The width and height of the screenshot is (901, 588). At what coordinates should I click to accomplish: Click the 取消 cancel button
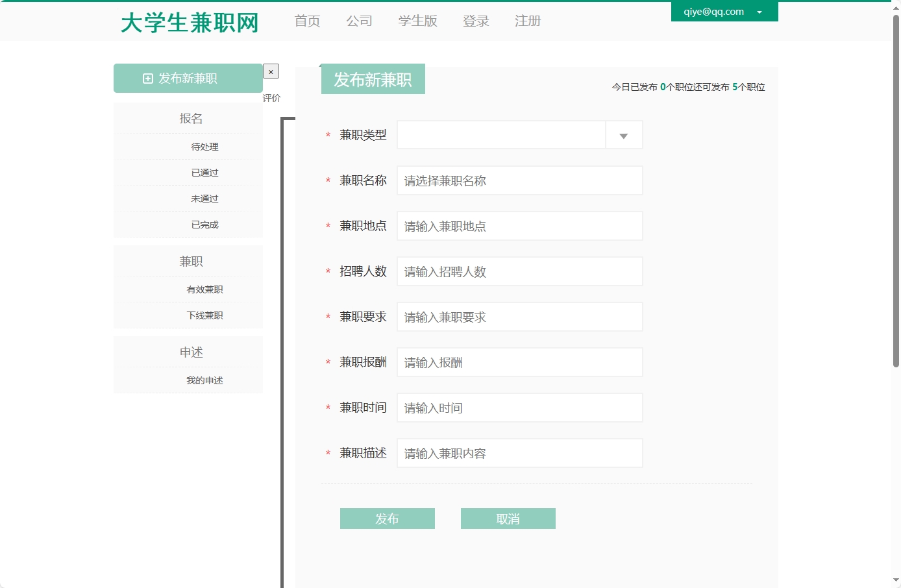point(508,518)
